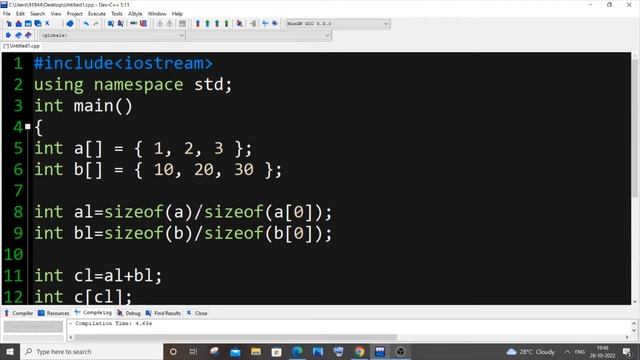Click Close to hide bottom panel

click(197, 313)
